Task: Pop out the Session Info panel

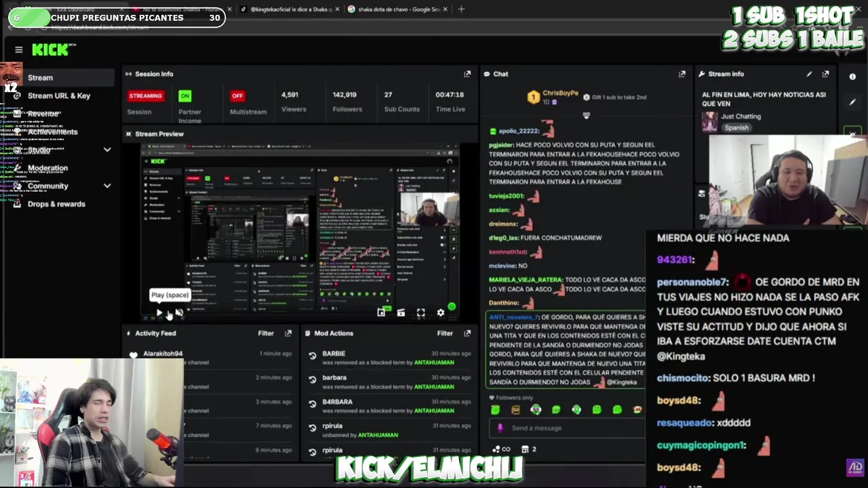Action: point(467,74)
